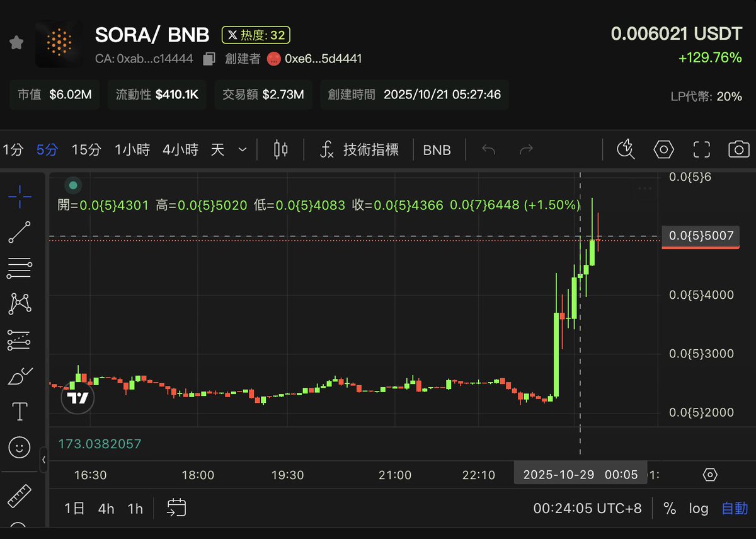Open chart settings hexagon icon
The width and height of the screenshot is (756, 539).
tap(663, 149)
